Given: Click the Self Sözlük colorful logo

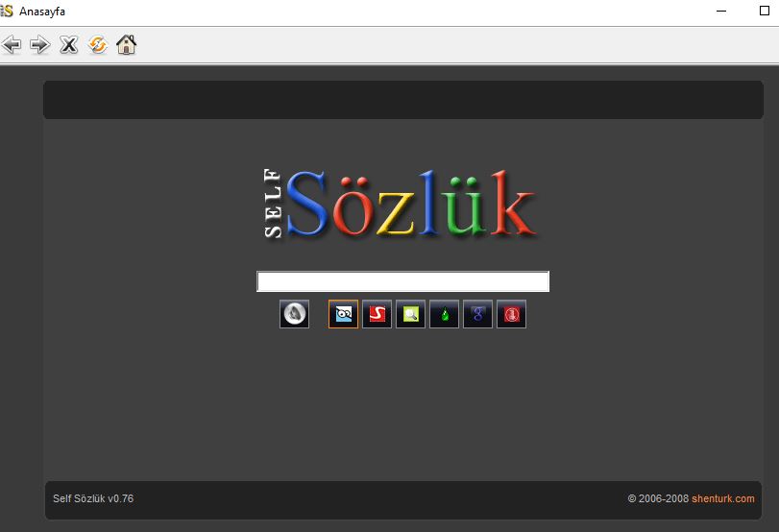Looking at the screenshot, I should point(400,204).
